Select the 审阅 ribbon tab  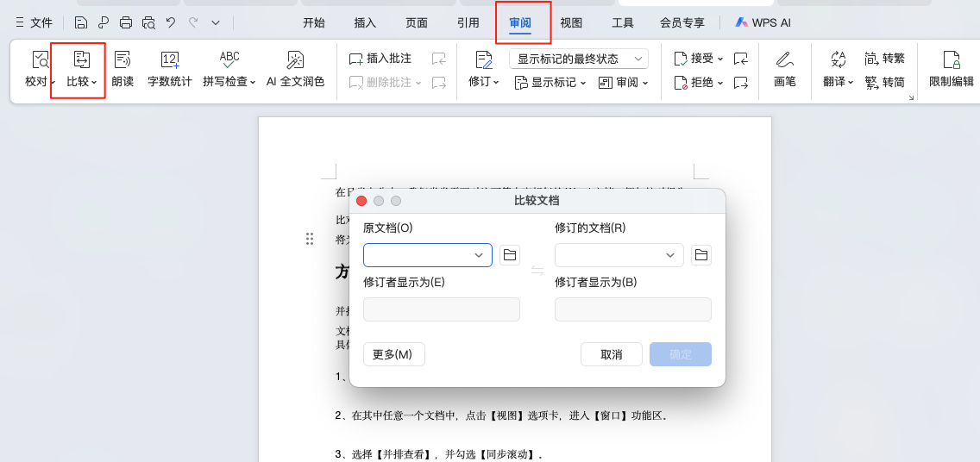tap(520, 23)
